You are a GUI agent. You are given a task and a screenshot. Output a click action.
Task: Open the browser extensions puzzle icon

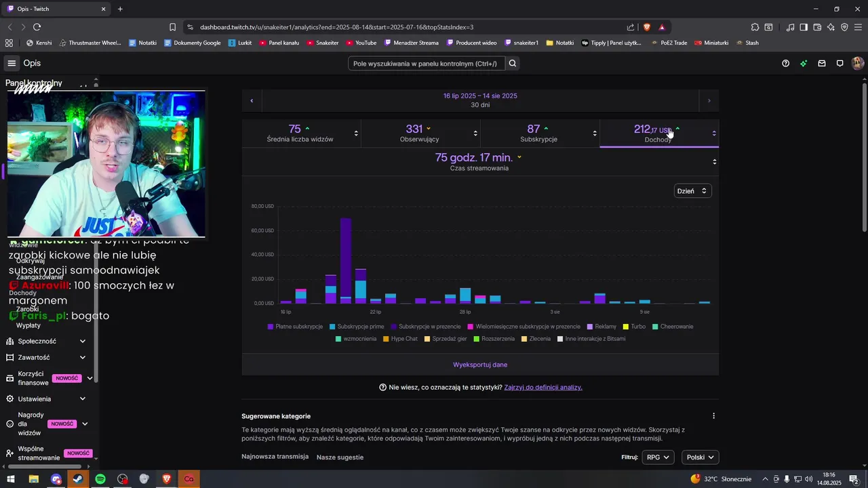click(x=755, y=27)
